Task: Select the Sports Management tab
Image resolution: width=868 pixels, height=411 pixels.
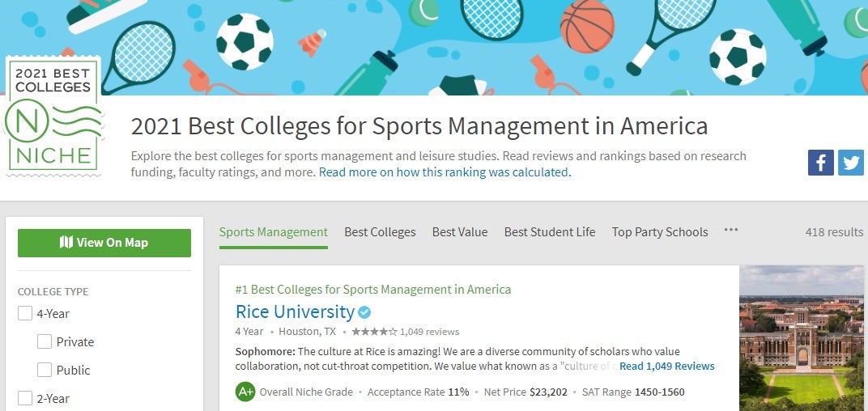Action: coord(274,231)
